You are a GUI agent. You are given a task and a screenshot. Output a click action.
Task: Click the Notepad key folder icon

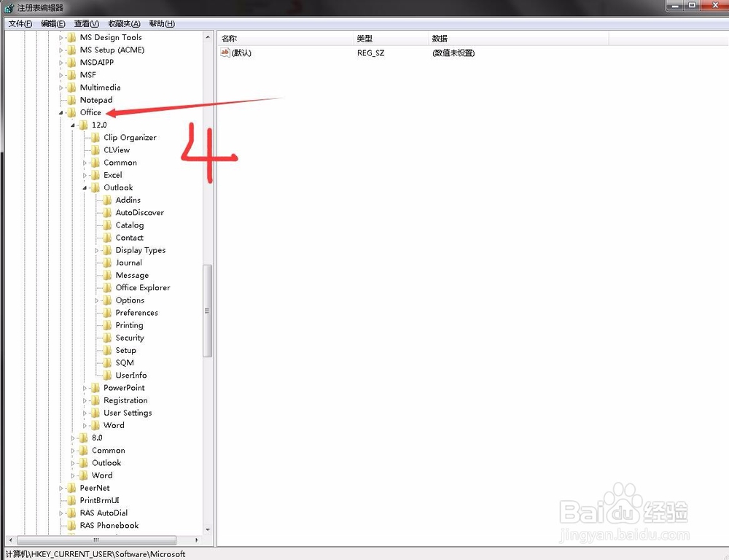71,100
